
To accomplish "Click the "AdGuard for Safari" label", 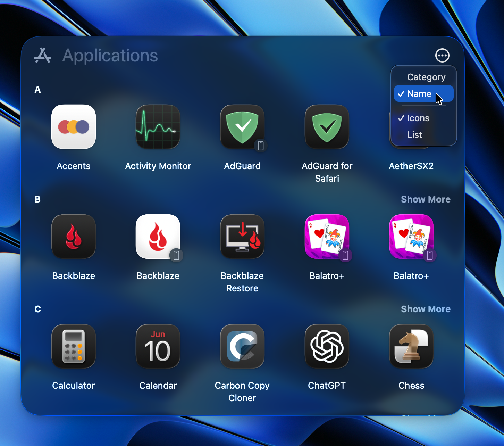I will tap(327, 172).
